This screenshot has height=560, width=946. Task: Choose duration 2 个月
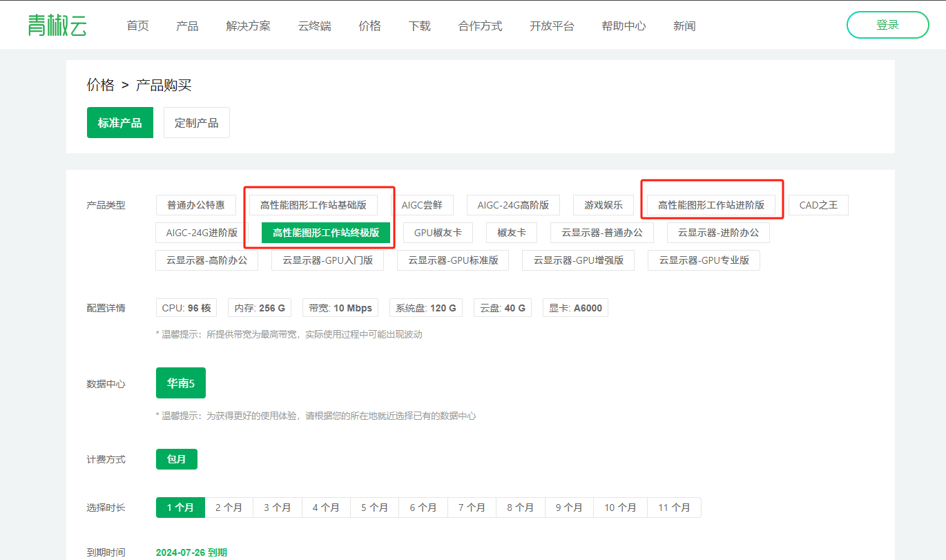point(229,508)
